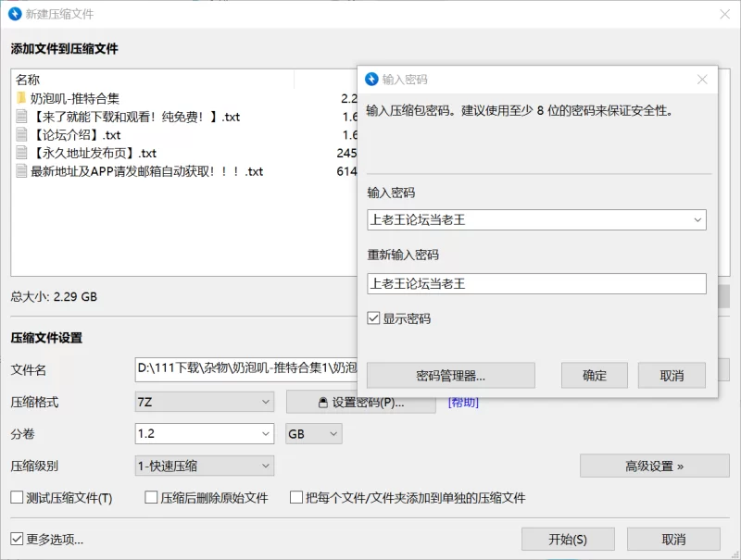The image size is (741, 560).
Task: Open 密码管理器...
Action: 451,376
